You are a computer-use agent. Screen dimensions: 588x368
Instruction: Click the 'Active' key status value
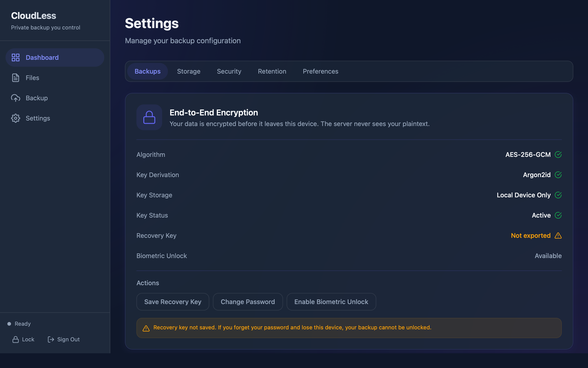point(541,215)
